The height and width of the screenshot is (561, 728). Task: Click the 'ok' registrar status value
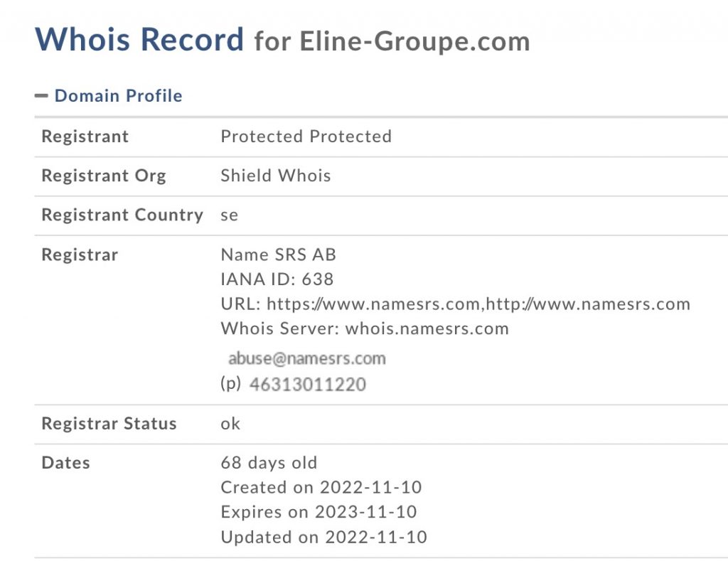click(230, 424)
